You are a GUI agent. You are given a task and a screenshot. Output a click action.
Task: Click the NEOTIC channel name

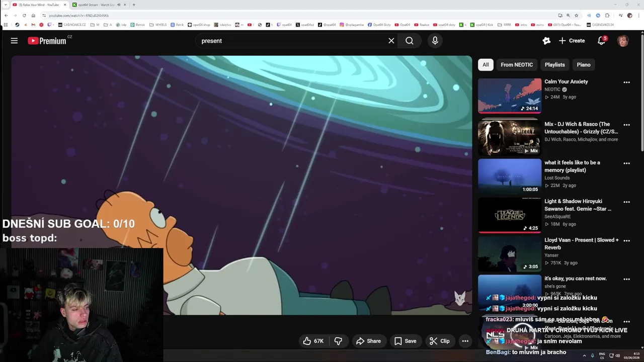click(552, 89)
